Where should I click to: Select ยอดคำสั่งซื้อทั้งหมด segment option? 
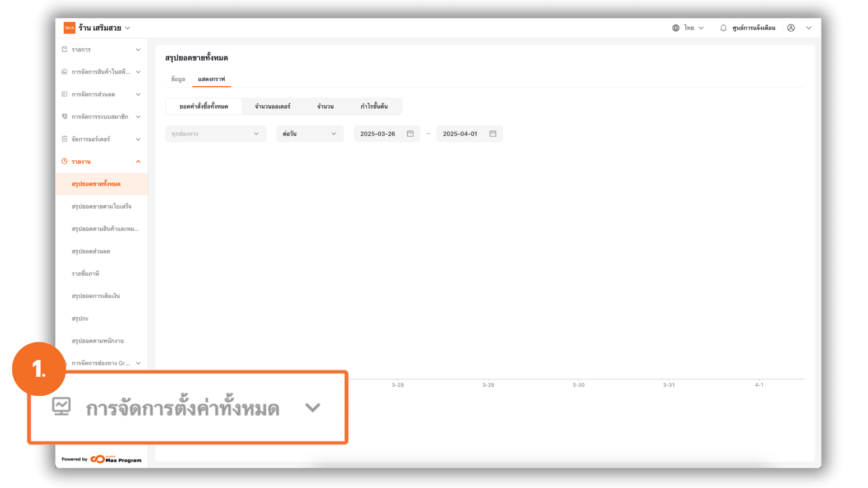204,107
